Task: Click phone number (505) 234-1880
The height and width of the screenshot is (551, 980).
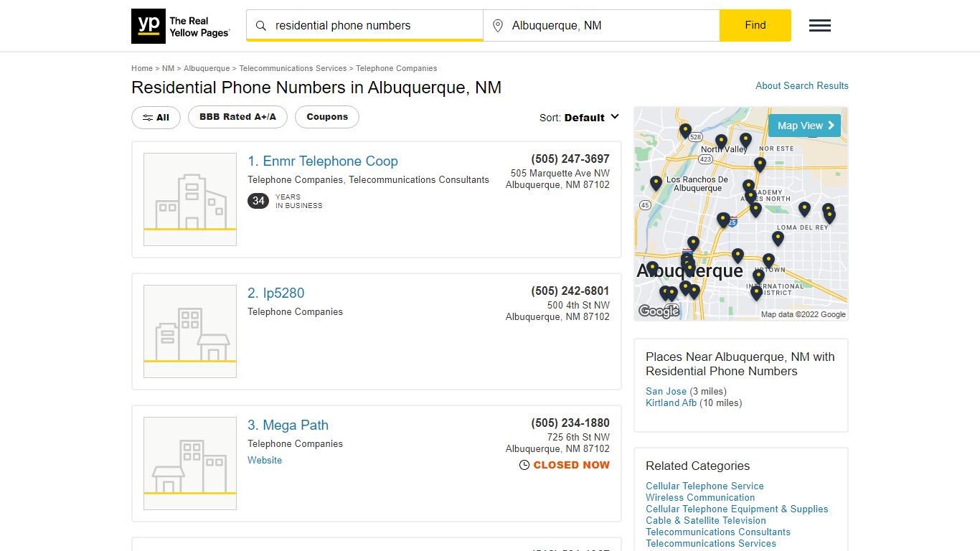Action: click(x=570, y=423)
